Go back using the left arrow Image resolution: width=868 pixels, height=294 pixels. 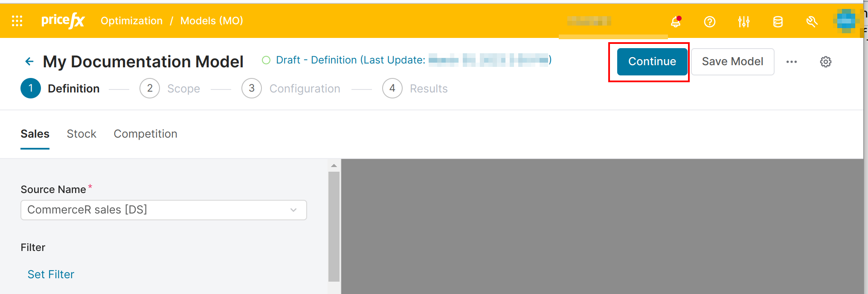pyautogui.click(x=29, y=62)
